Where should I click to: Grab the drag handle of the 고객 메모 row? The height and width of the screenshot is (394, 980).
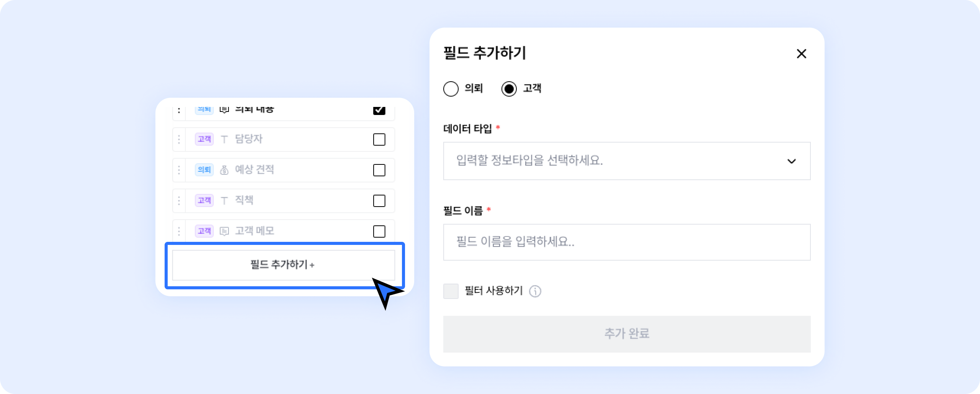[179, 231]
